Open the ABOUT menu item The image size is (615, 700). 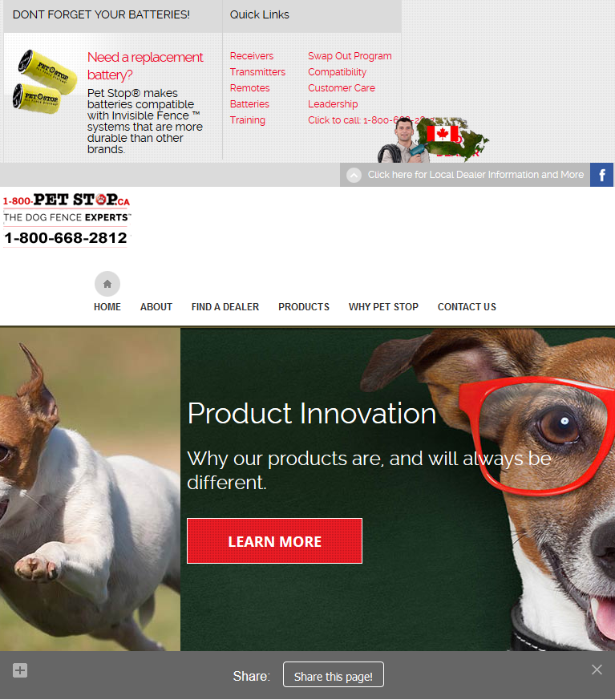(156, 307)
